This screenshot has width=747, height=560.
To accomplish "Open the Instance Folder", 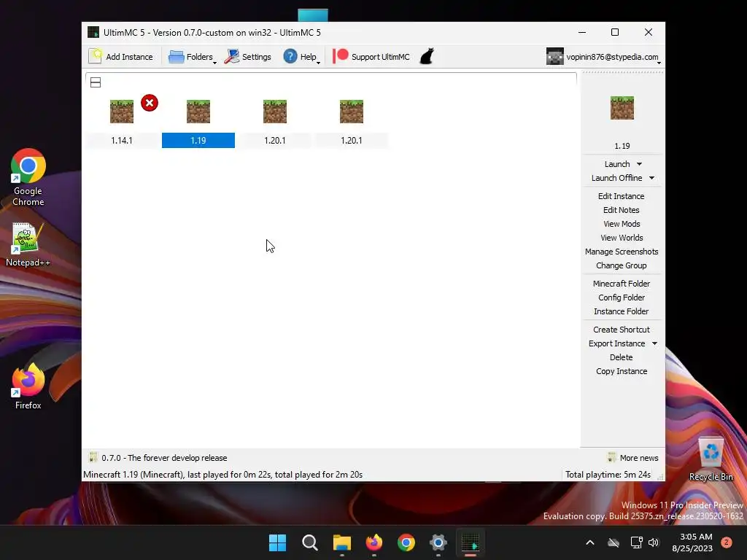I will pyautogui.click(x=622, y=311).
